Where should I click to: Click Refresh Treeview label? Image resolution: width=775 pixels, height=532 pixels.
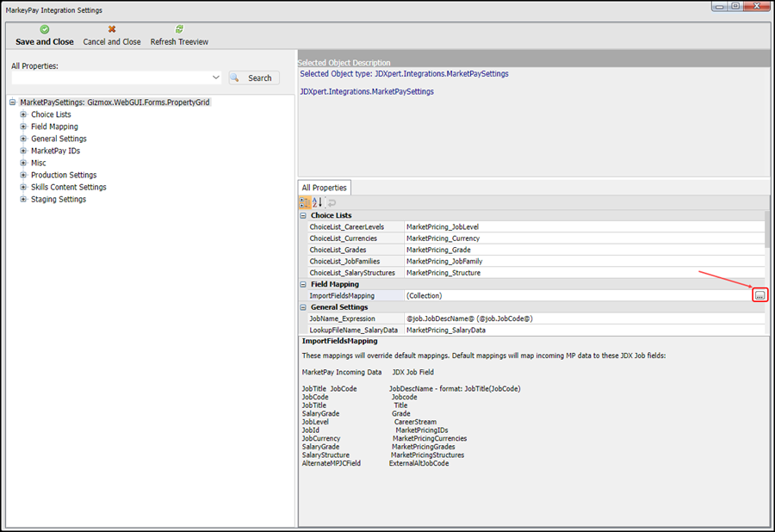pyautogui.click(x=179, y=42)
